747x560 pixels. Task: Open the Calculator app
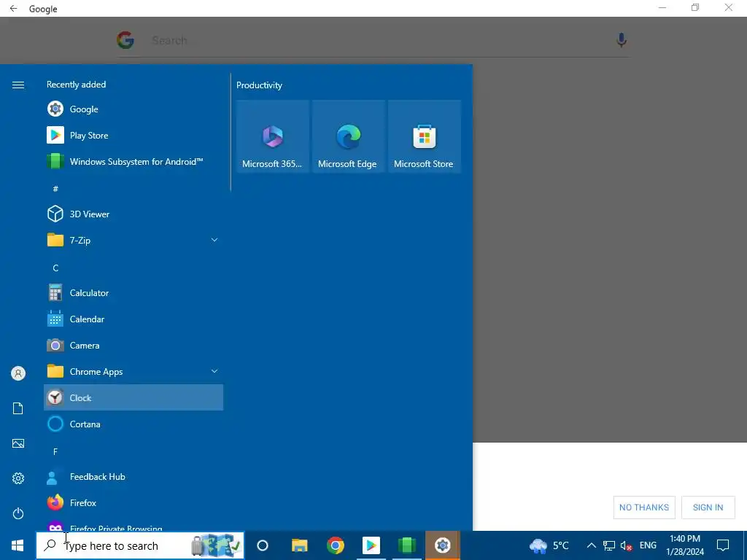133,293
